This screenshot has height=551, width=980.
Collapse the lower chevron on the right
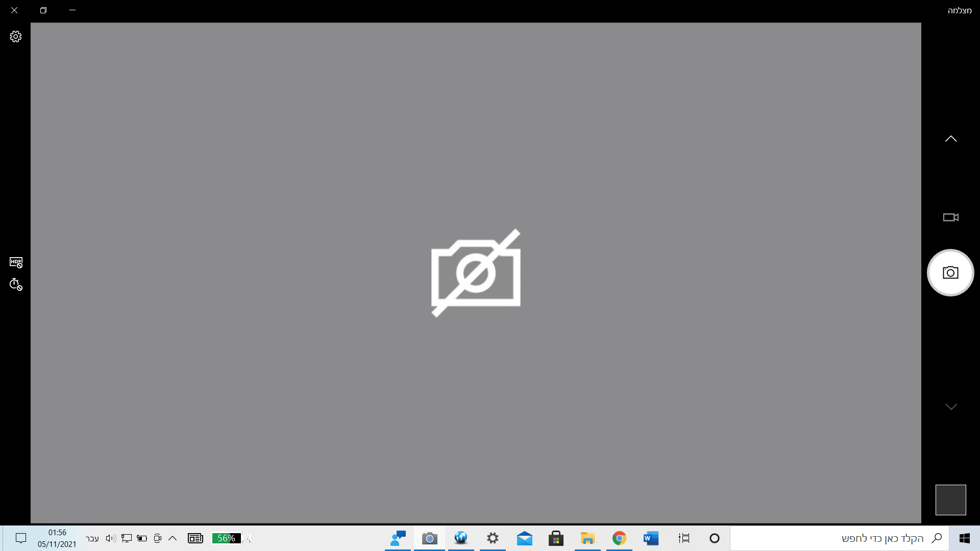(x=950, y=407)
